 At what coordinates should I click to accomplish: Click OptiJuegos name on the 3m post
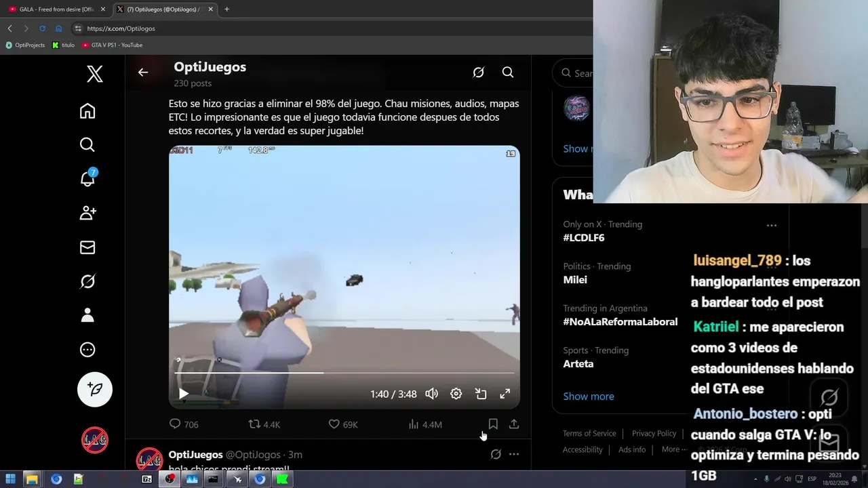(x=195, y=455)
